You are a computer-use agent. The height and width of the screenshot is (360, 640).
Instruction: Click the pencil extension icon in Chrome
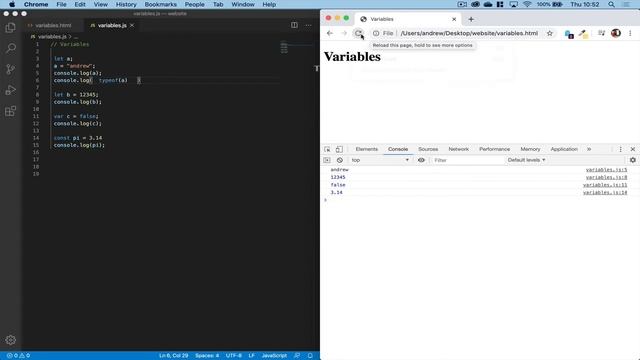(x=583, y=34)
